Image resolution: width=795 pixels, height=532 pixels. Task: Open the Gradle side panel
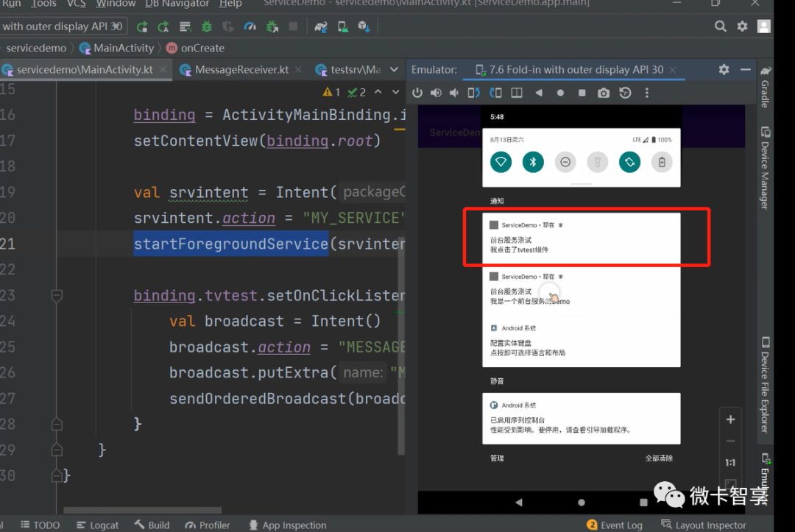tap(765, 87)
